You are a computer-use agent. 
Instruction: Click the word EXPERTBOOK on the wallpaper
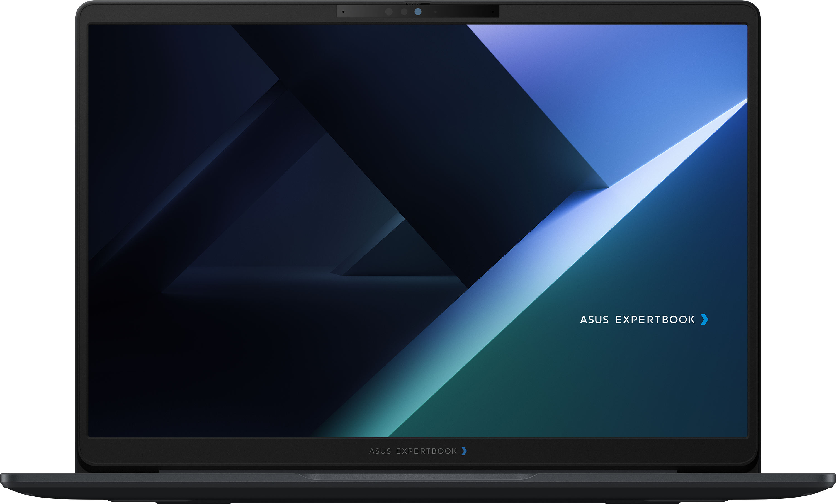click(x=655, y=320)
